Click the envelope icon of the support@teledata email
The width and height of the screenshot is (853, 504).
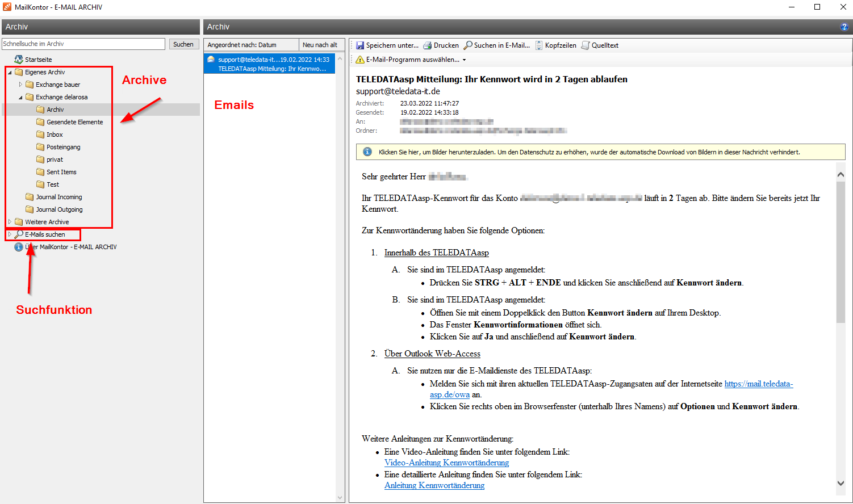coord(211,59)
